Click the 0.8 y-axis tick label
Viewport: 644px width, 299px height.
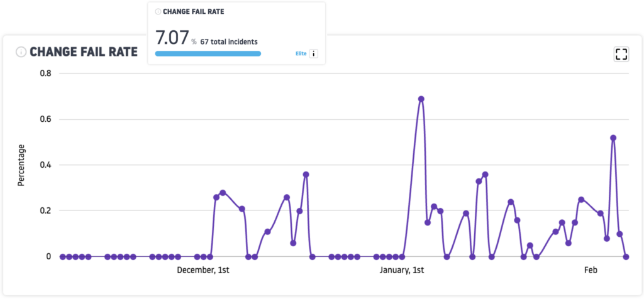click(45, 73)
